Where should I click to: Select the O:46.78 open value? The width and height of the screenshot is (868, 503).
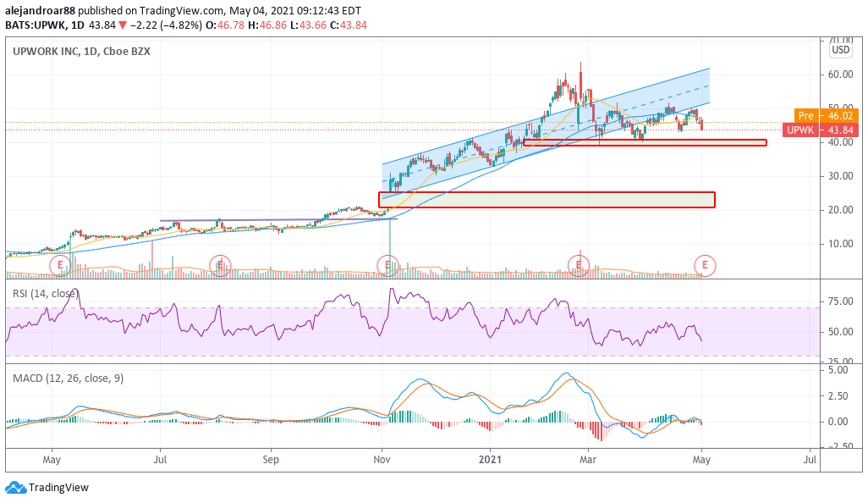pos(227,25)
